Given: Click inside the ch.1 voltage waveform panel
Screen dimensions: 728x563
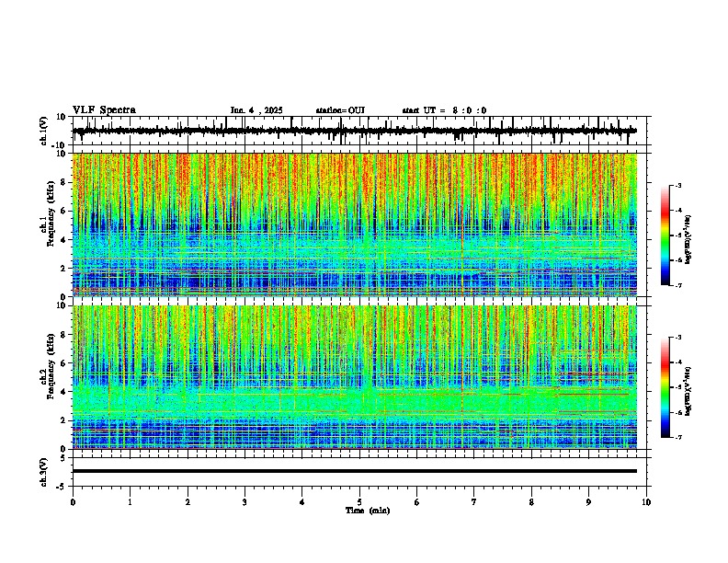Looking at the screenshot, I should click(x=358, y=131).
